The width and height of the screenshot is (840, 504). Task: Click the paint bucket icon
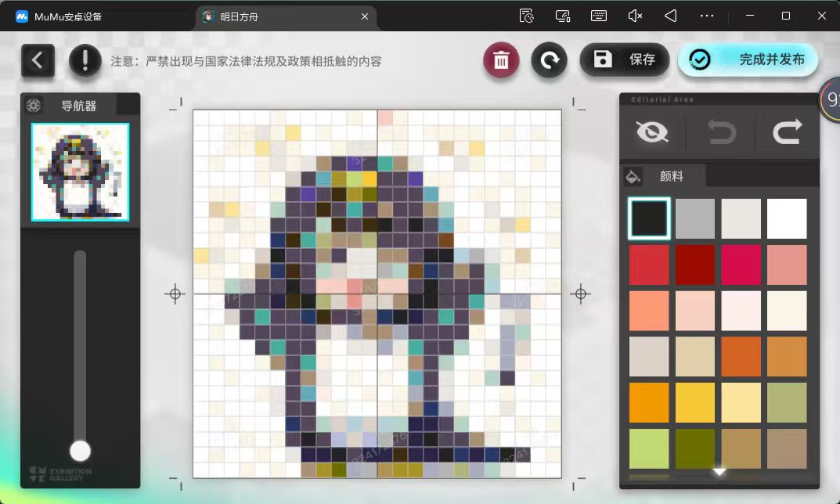click(x=633, y=176)
